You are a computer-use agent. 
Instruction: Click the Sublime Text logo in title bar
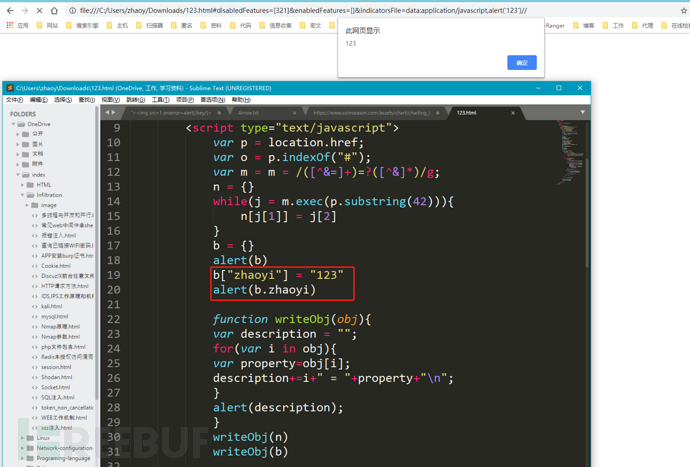(10, 88)
